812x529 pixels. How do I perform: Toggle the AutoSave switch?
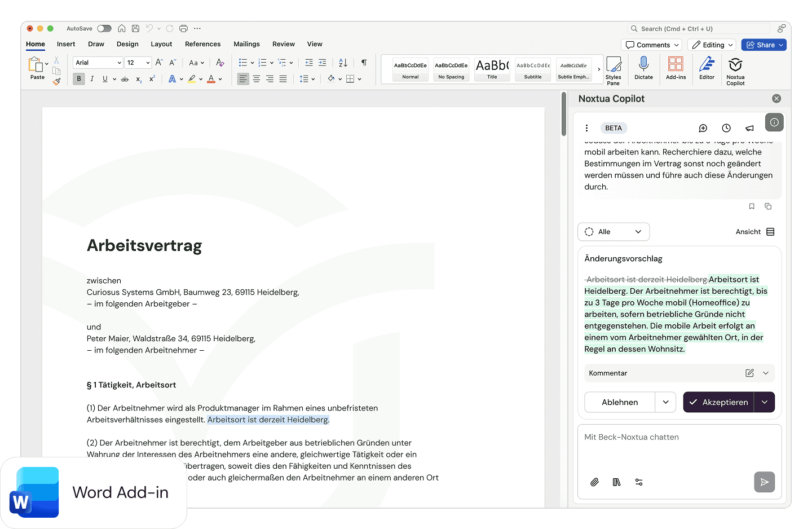point(104,28)
